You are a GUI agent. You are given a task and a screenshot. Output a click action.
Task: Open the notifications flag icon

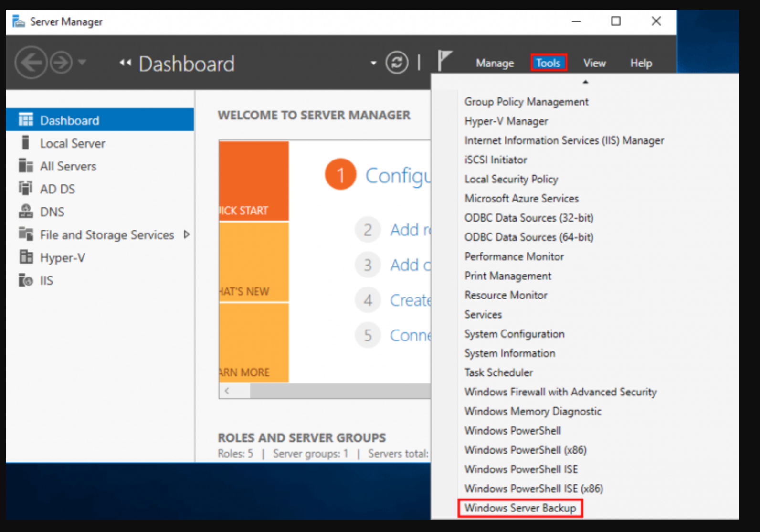pos(444,61)
